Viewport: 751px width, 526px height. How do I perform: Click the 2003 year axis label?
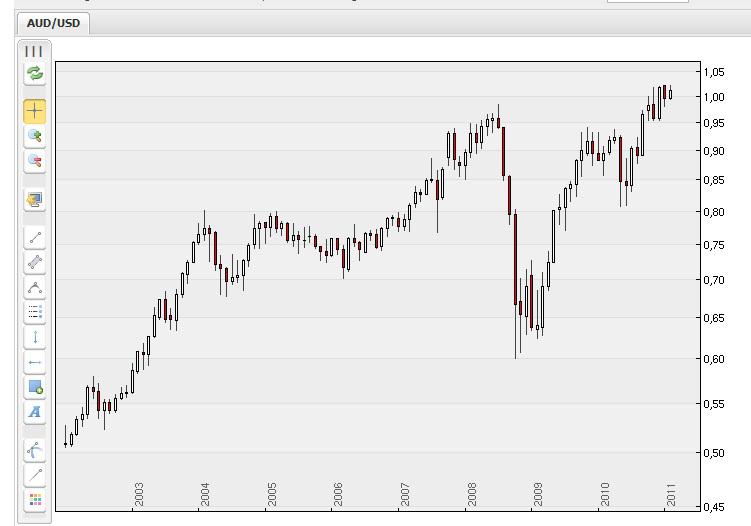139,494
